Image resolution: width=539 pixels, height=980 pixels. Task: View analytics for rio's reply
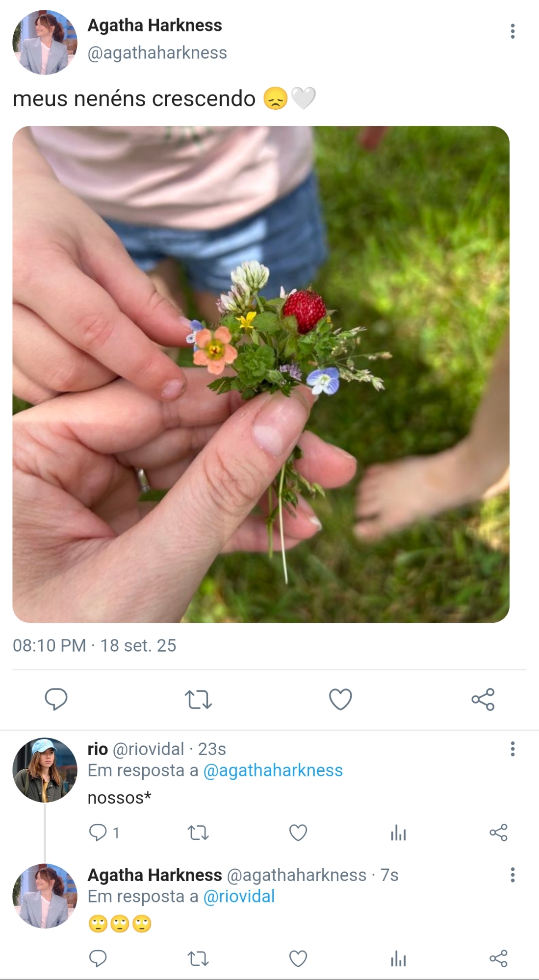coord(398,833)
